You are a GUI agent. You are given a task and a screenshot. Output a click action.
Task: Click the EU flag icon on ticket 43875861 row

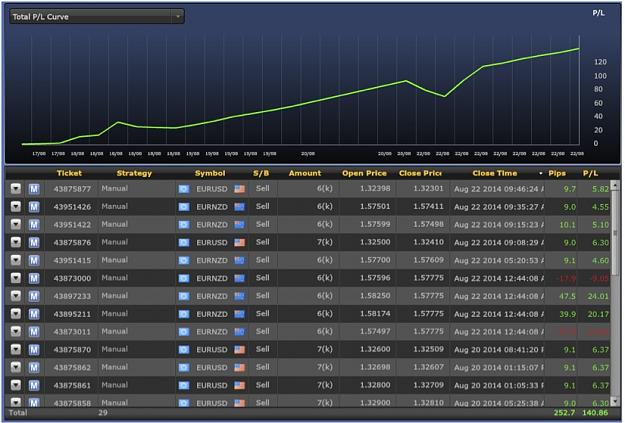tap(184, 385)
